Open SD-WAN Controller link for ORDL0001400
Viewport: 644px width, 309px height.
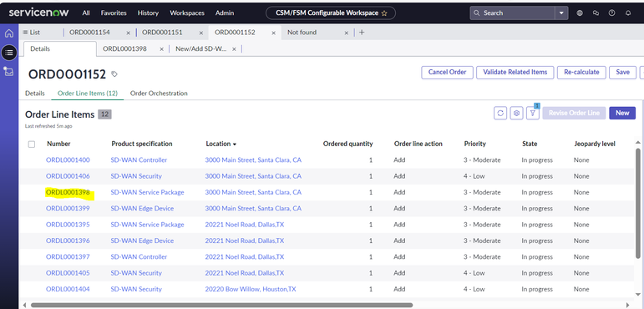(139, 160)
